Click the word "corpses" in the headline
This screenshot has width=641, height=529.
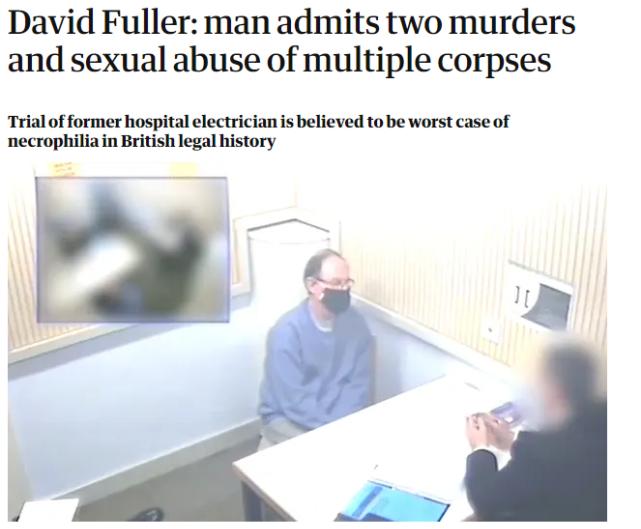[494, 60]
